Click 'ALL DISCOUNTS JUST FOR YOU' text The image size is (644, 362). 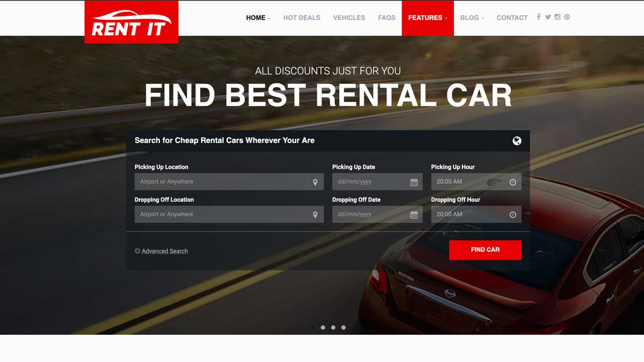(328, 71)
